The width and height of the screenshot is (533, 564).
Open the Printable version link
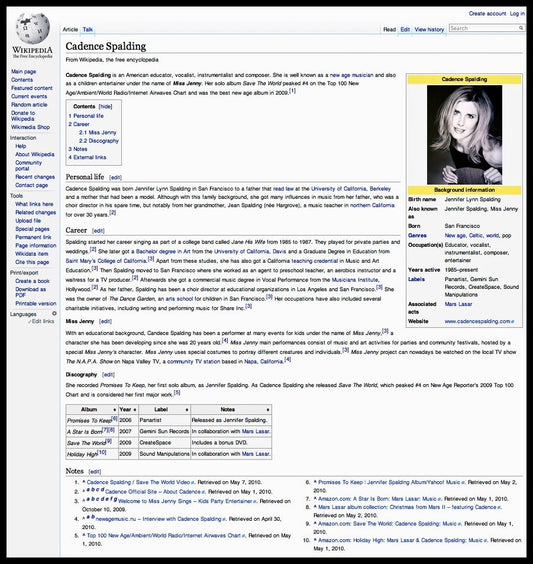pyautogui.click(x=36, y=304)
